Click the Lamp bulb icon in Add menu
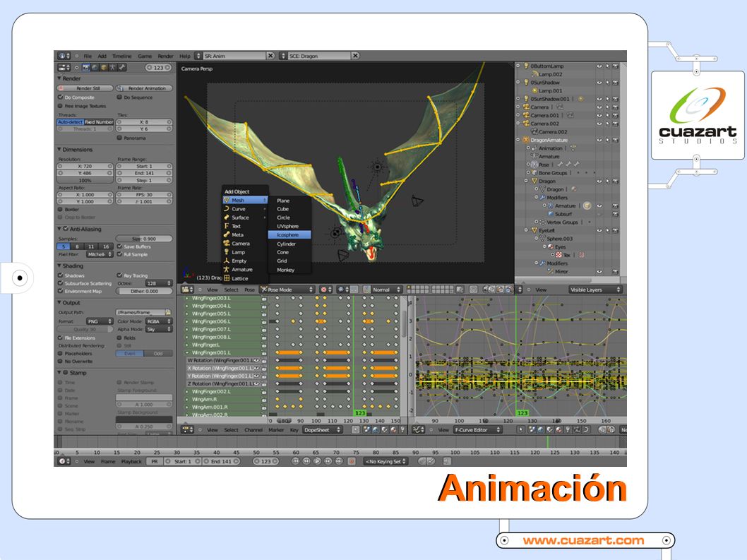747x560 pixels. 227,252
